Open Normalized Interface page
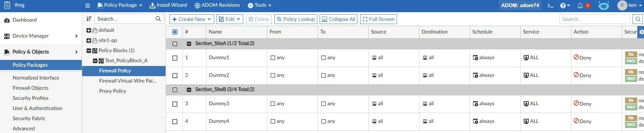Screen dimensions: 644x133 point(36,78)
